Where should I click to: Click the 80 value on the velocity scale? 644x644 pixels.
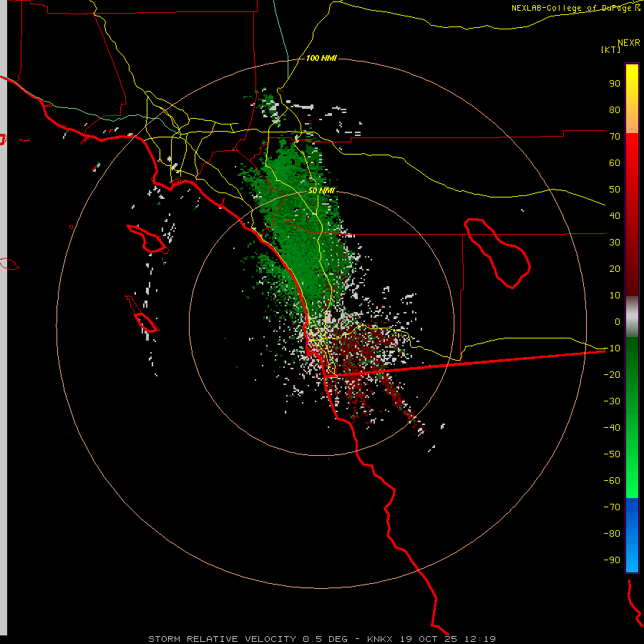coord(615,110)
